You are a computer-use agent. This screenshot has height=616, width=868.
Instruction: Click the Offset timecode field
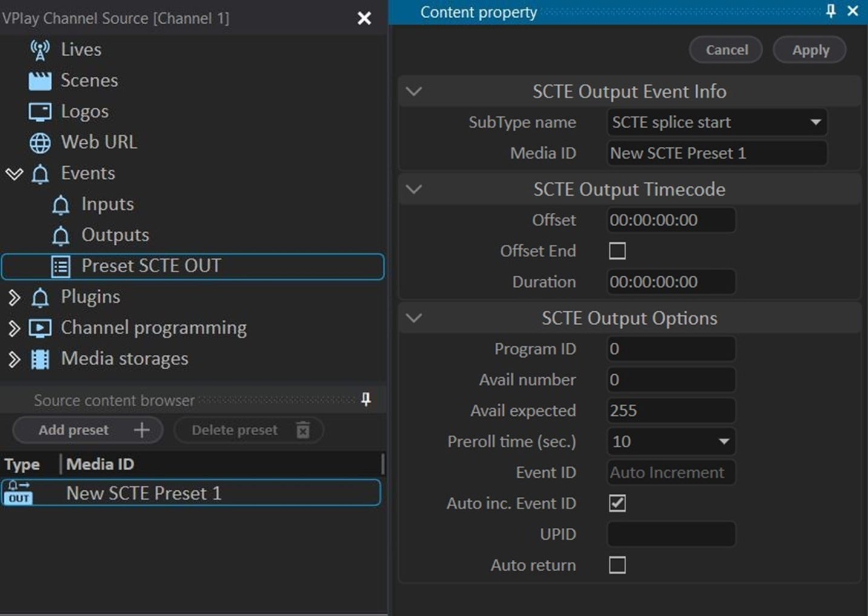671,220
